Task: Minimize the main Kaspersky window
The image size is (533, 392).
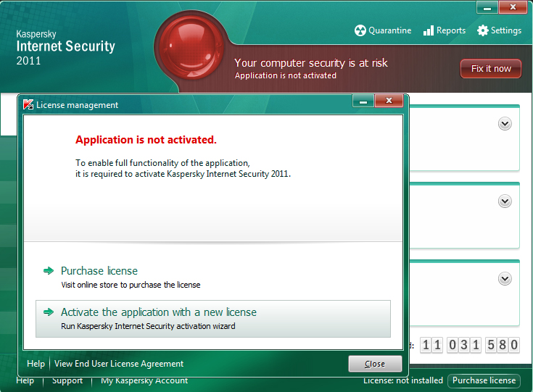Action: [x=487, y=7]
